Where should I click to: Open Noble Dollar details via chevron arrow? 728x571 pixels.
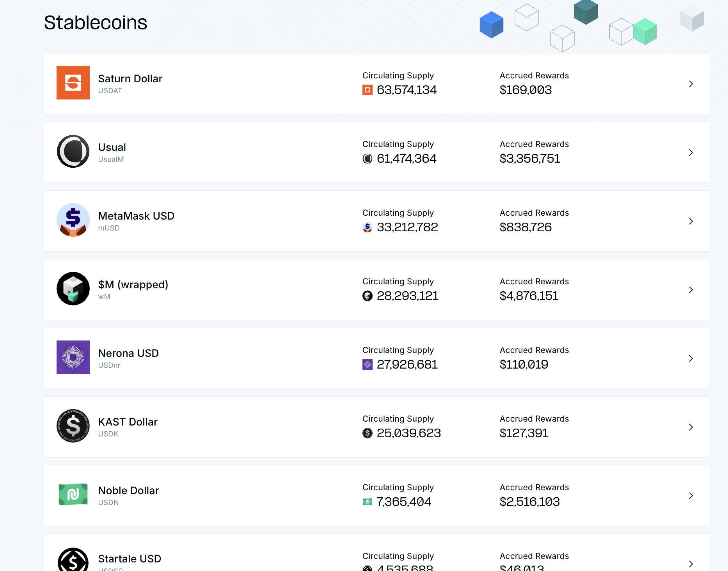pyautogui.click(x=691, y=496)
